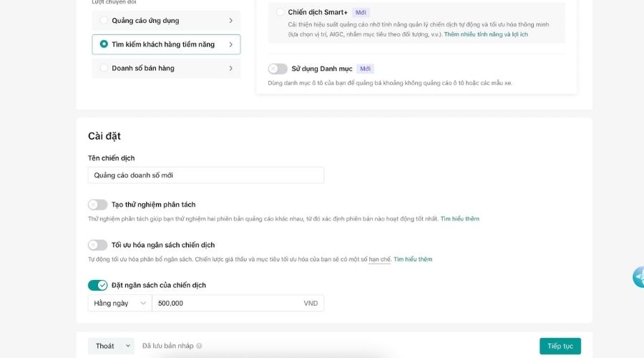Expand the chevron on "Doanh số bán hàng"

(230, 68)
